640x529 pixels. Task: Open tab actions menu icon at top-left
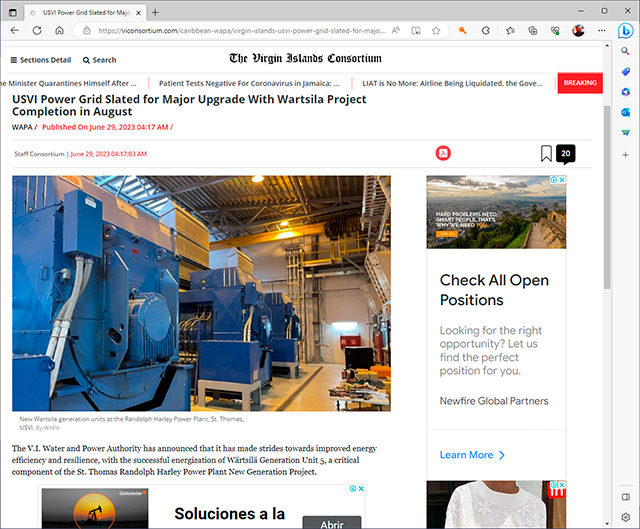point(13,13)
